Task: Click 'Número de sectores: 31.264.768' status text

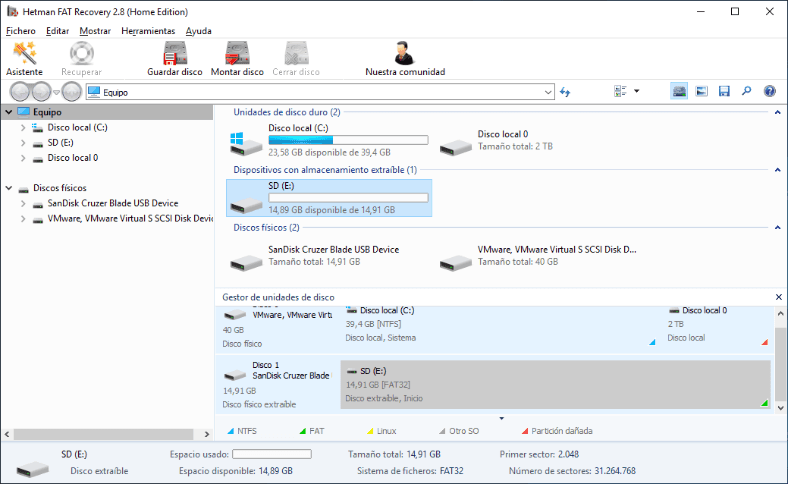Action: (x=572, y=471)
